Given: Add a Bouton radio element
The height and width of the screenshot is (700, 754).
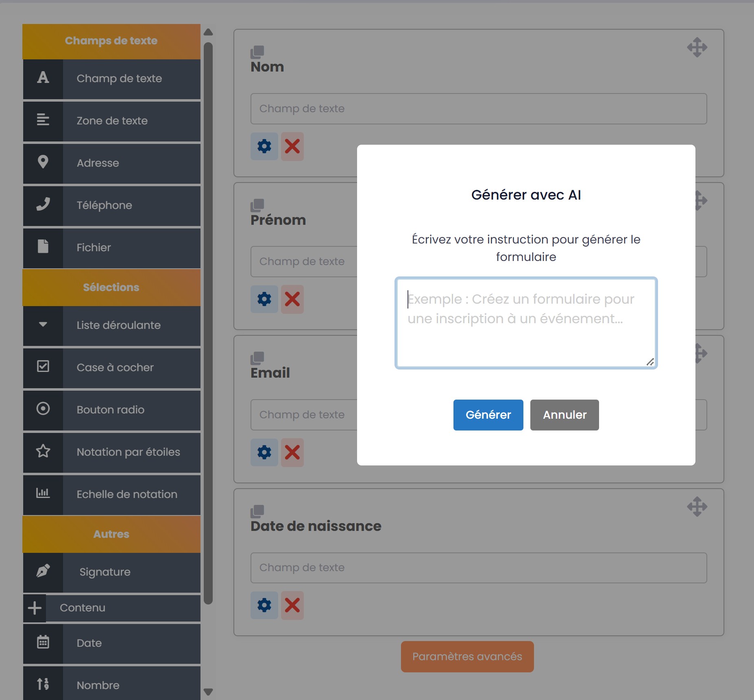Looking at the screenshot, I should (x=111, y=410).
